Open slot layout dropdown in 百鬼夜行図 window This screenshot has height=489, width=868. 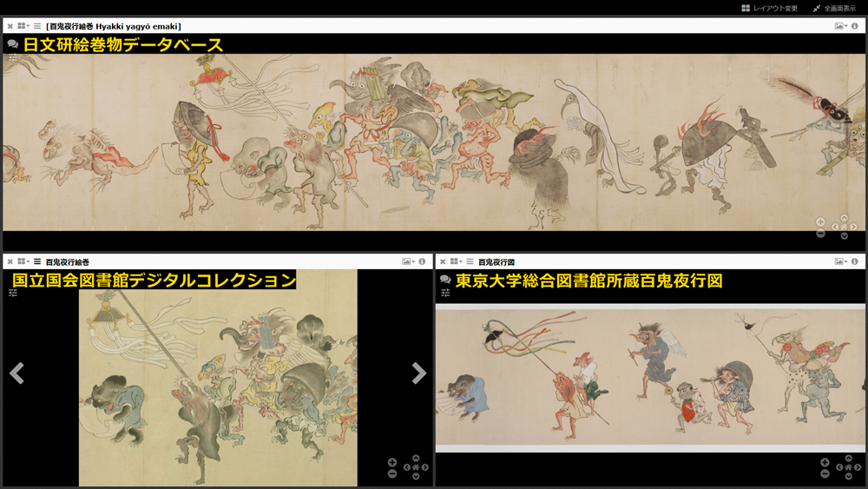(x=457, y=261)
